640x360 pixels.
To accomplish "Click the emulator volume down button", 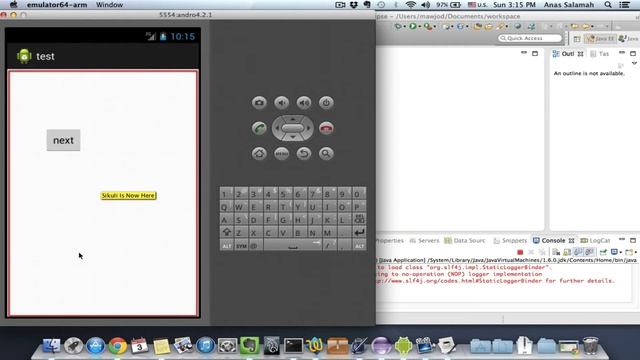I will coord(282,103).
